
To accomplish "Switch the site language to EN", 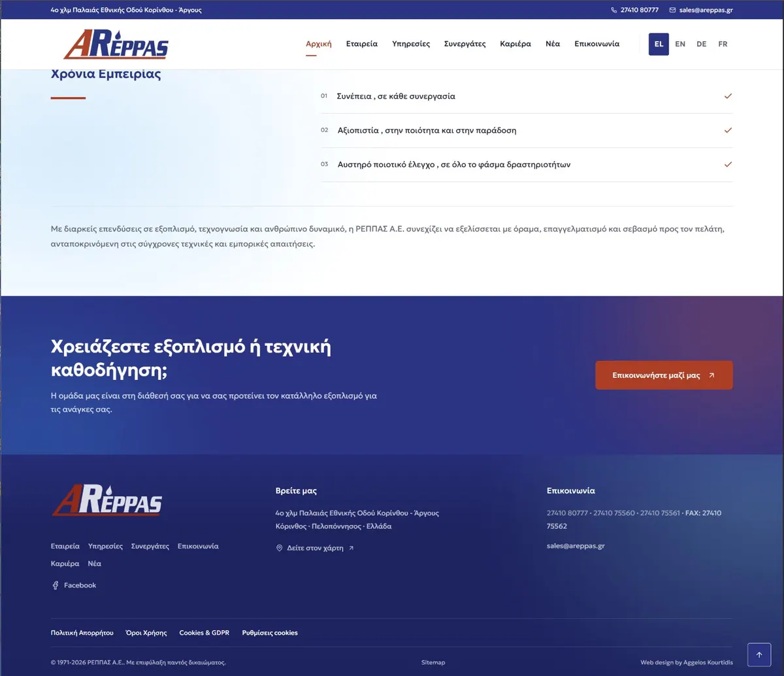I will pyautogui.click(x=680, y=44).
